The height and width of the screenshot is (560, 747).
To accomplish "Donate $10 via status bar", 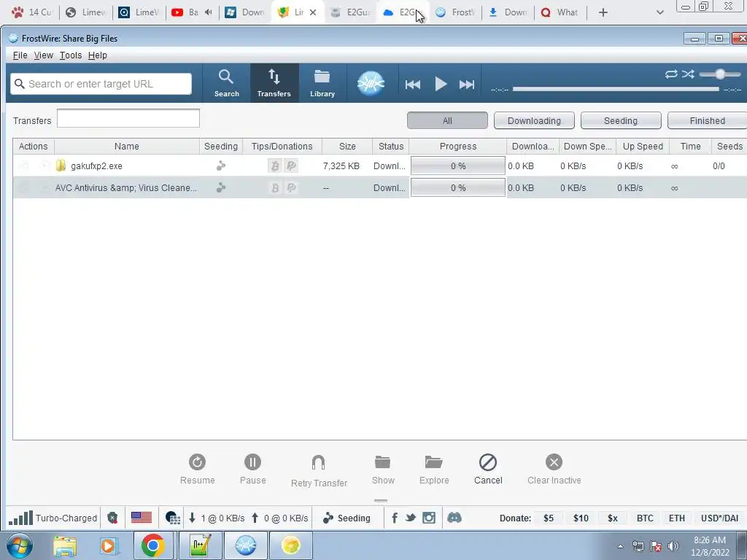I will [581, 518].
